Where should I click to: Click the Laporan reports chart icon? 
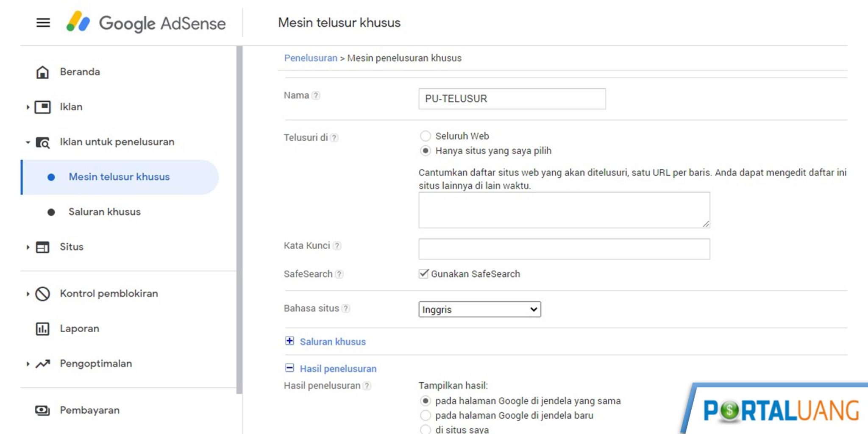point(42,329)
